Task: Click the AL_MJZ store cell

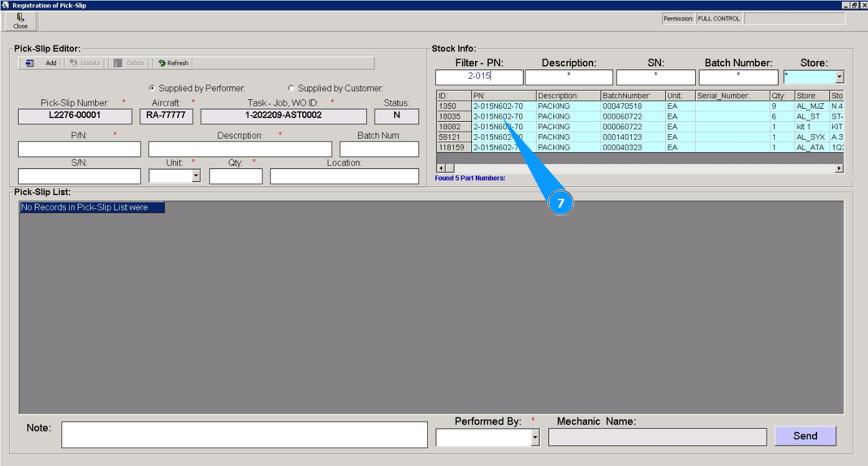Action: pyautogui.click(x=812, y=106)
